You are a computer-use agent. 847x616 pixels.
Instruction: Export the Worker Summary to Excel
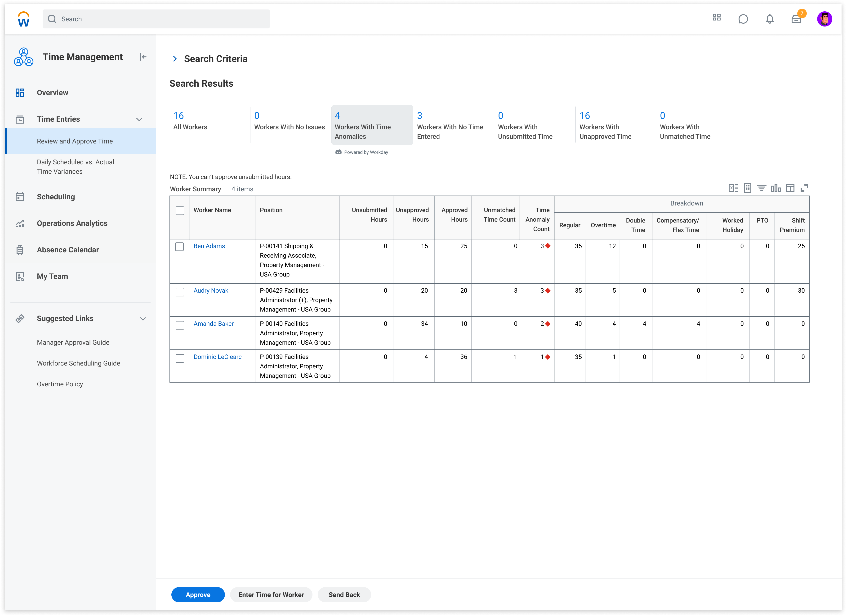733,188
